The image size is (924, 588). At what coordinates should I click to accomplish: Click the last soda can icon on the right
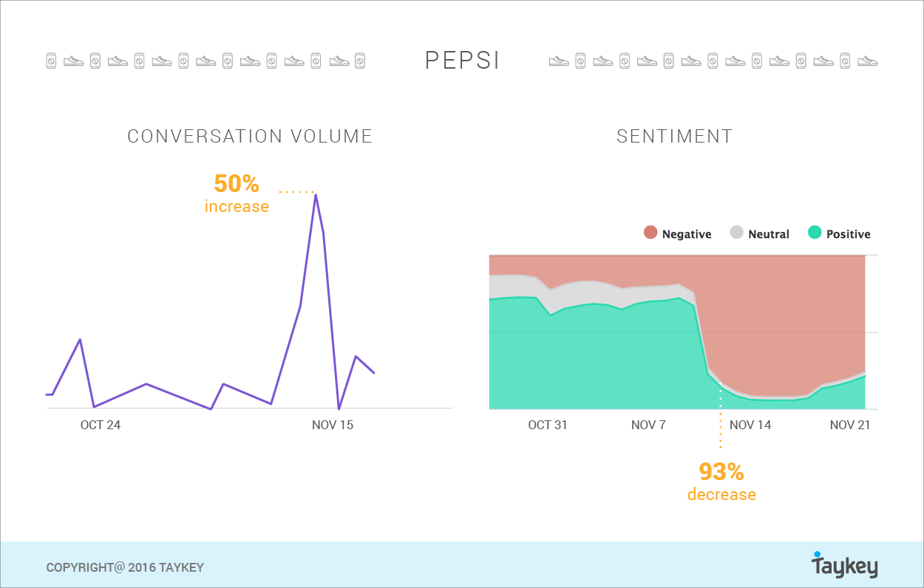click(x=846, y=61)
